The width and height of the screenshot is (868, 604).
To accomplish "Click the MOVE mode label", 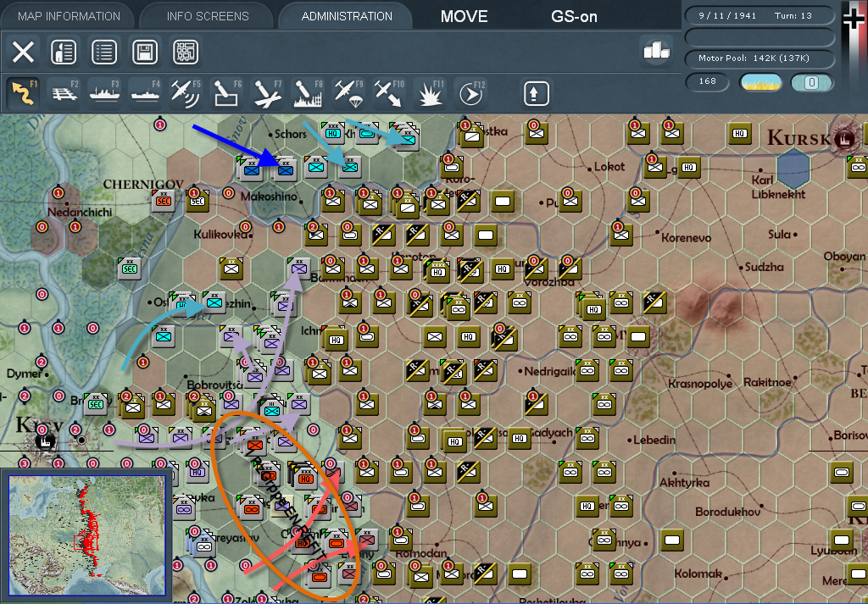I will (464, 17).
